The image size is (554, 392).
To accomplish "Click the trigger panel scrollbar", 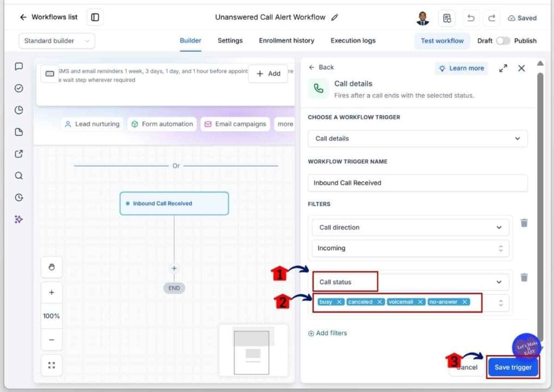I will pyautogui.click(x=540, y=207).
